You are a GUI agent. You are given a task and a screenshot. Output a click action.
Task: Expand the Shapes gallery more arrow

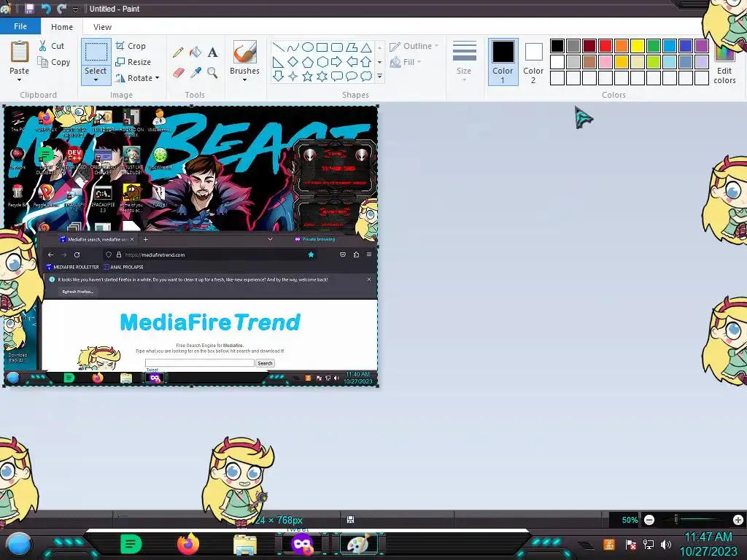tap(379, 76)
